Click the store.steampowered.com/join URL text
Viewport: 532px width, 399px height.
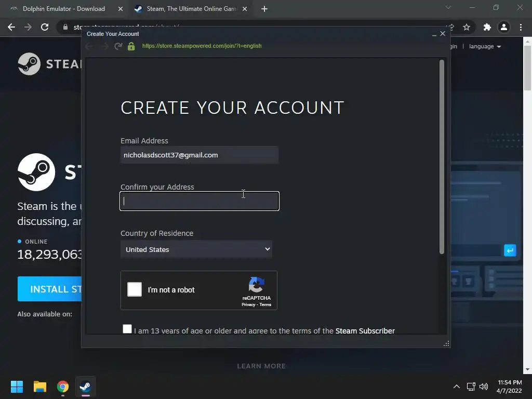pos(202,46)
